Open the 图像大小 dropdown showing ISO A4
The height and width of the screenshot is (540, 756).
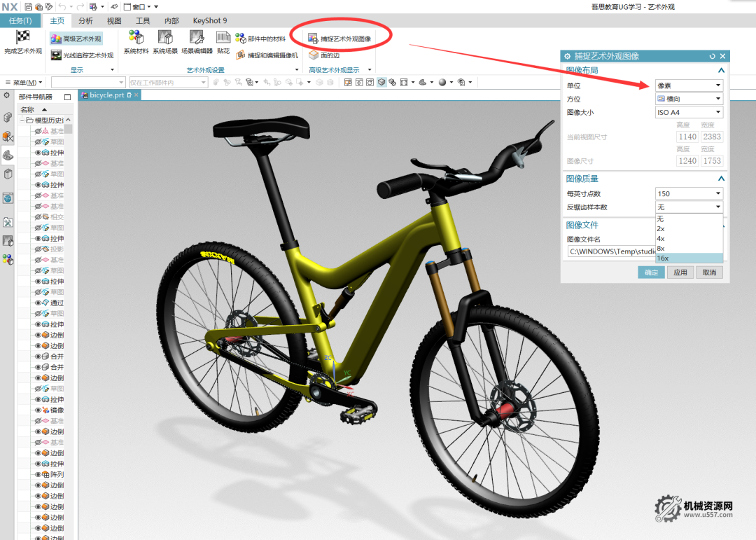point(689,112)
